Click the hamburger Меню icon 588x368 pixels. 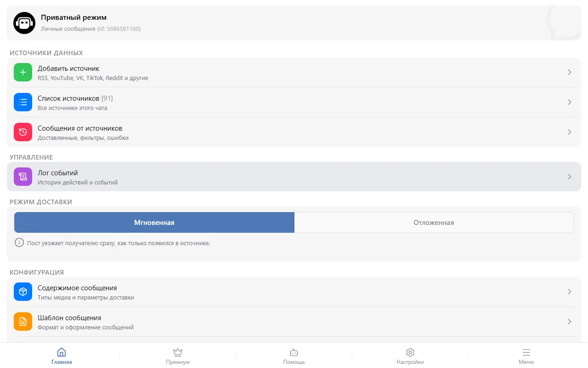click(526, 352)
